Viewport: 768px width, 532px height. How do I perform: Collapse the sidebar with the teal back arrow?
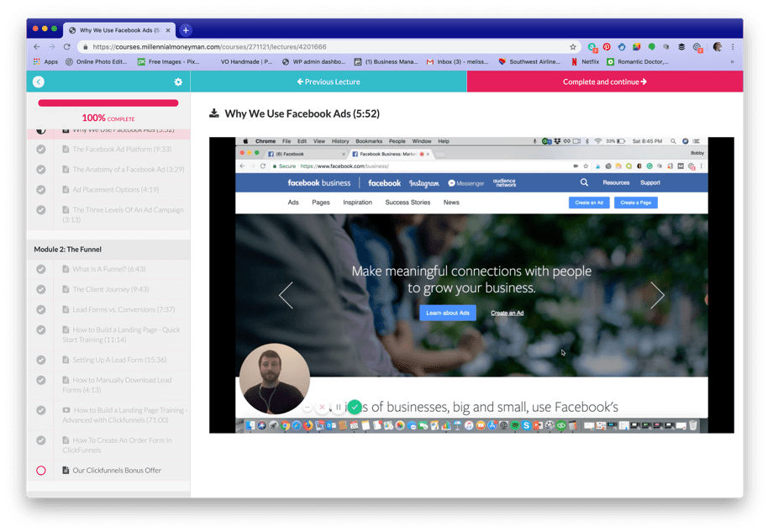tap(38, 82)
